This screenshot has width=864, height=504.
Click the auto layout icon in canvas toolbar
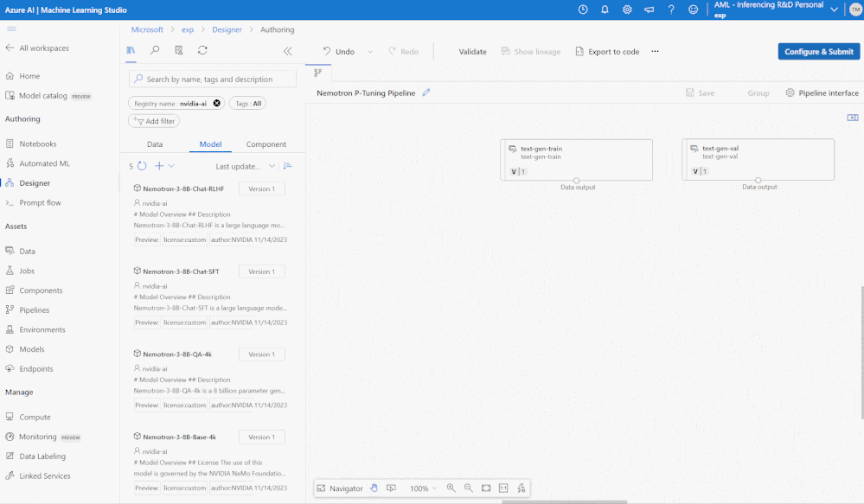pyautogui.click(x=521, y=488)
